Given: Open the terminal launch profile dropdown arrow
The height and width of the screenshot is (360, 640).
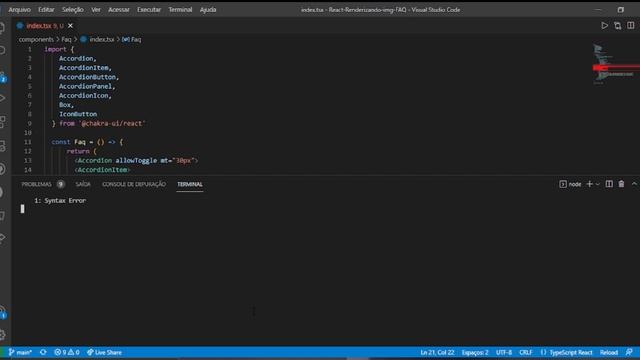Looking at the screenshot, I should click(x=598, y=184).
